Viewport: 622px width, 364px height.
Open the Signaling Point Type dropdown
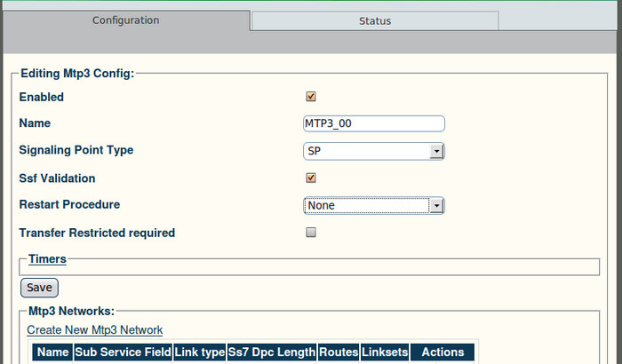374,151
